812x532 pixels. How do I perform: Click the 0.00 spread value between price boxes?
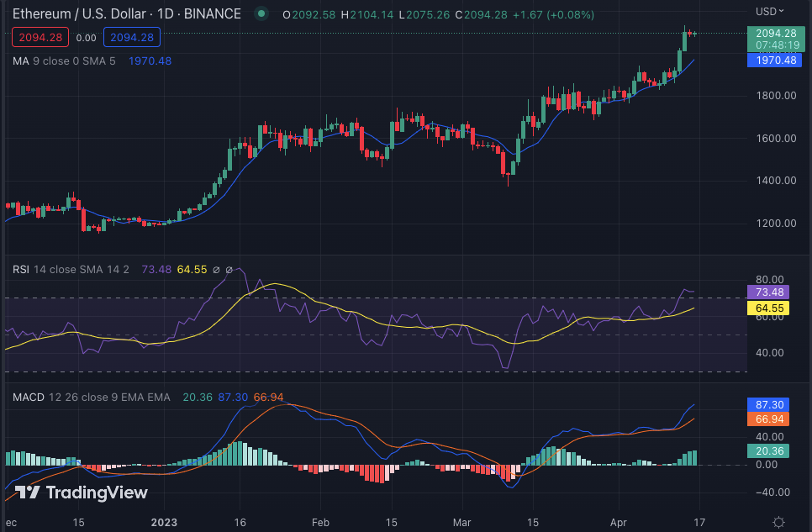tap(86, 38)
